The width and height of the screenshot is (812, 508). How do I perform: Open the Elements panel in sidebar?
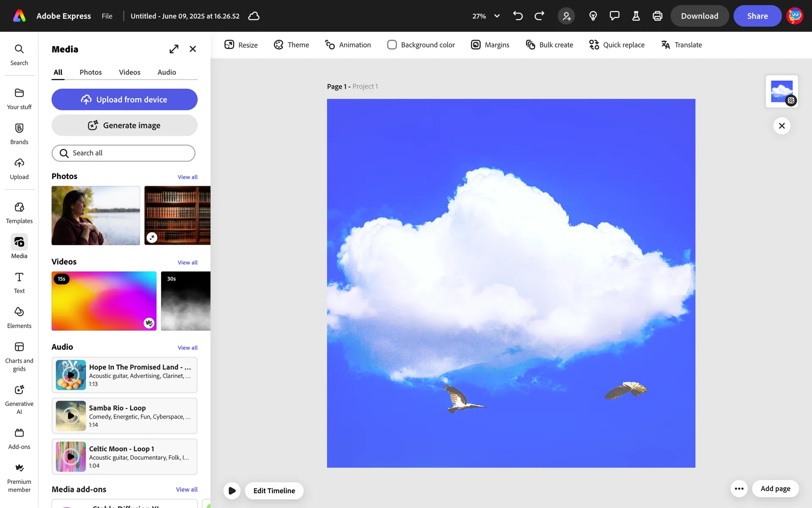coord(19,317)
